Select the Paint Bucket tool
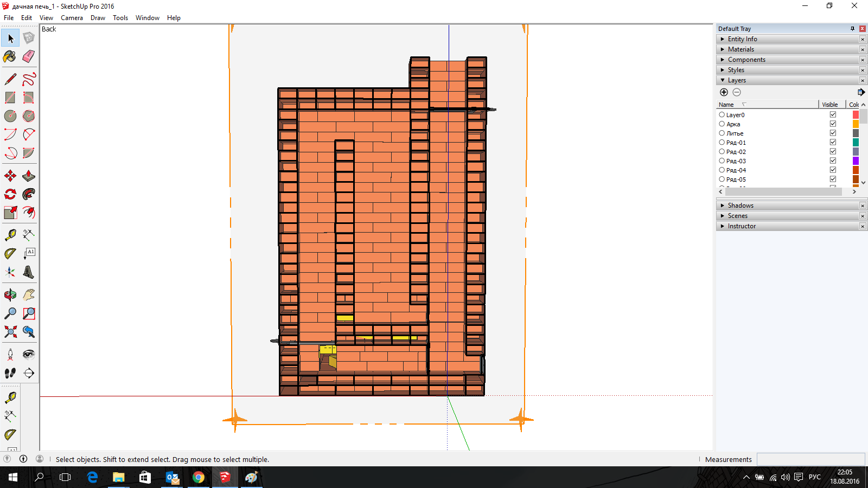The width and height of the screenshot is (868, 488). coord(10,56)
